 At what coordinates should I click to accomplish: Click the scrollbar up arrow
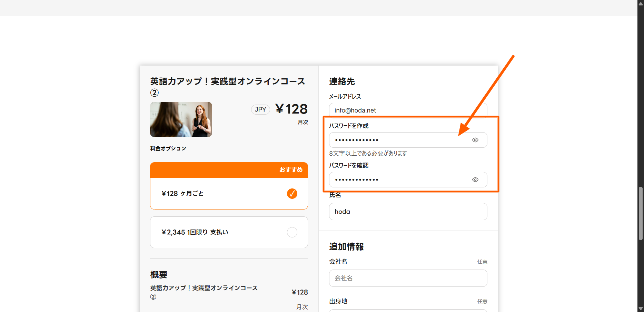641,4
